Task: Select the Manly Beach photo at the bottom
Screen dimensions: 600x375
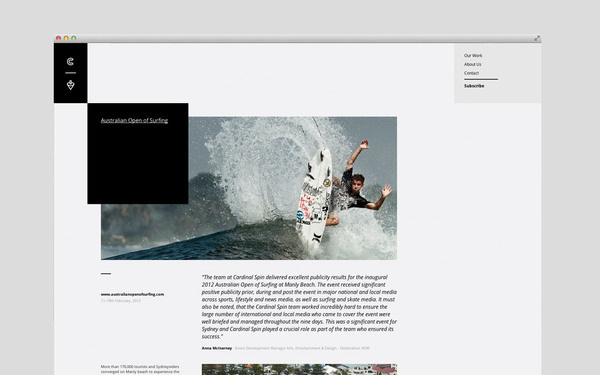Action: [x=299, y=370]
